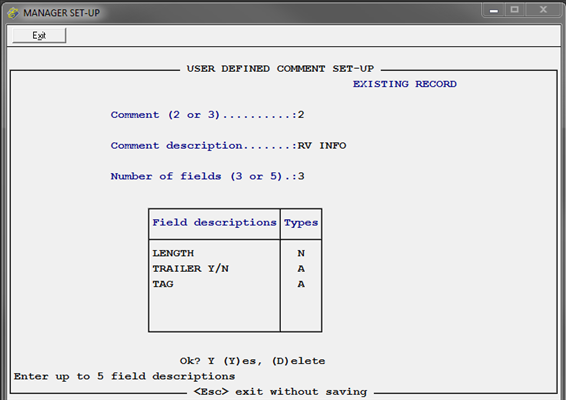Close the Manager Set-Up window
The height and width of the screenshot is (400, 566).
point(543,10)
